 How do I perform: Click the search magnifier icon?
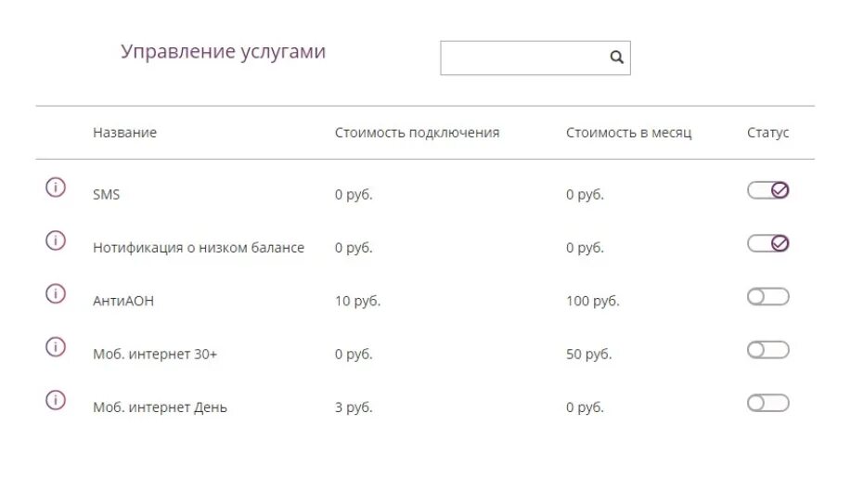click(x=616, y=58)
